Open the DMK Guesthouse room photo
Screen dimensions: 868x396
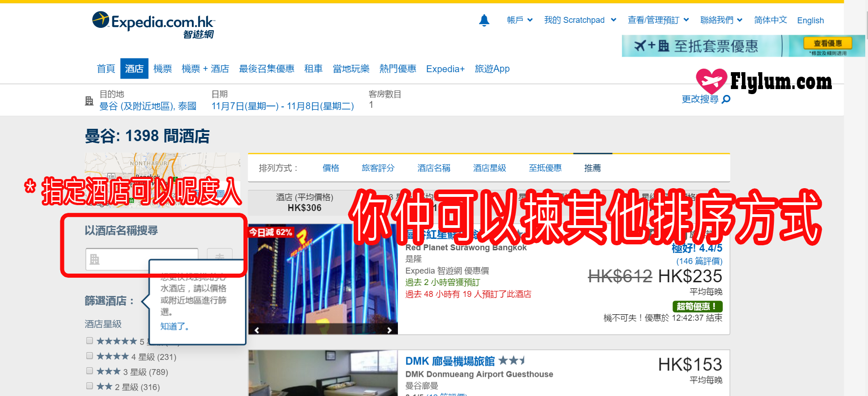(323, 373)
